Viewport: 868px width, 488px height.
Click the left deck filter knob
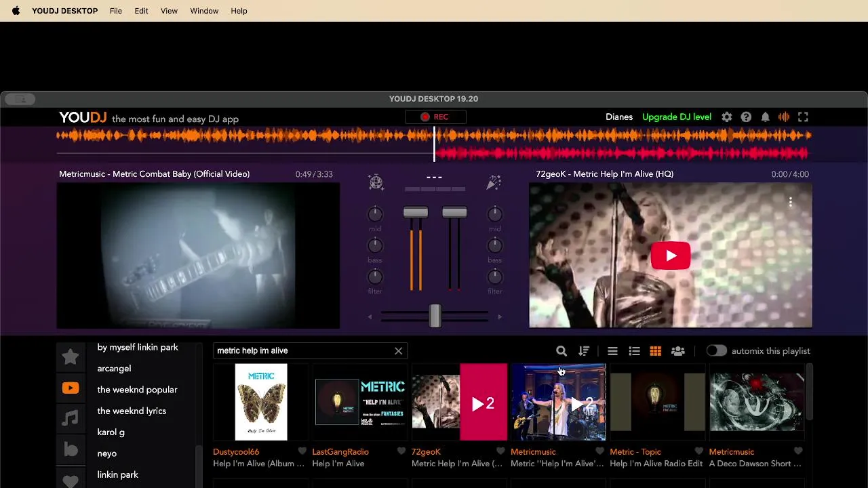point(375,277)
